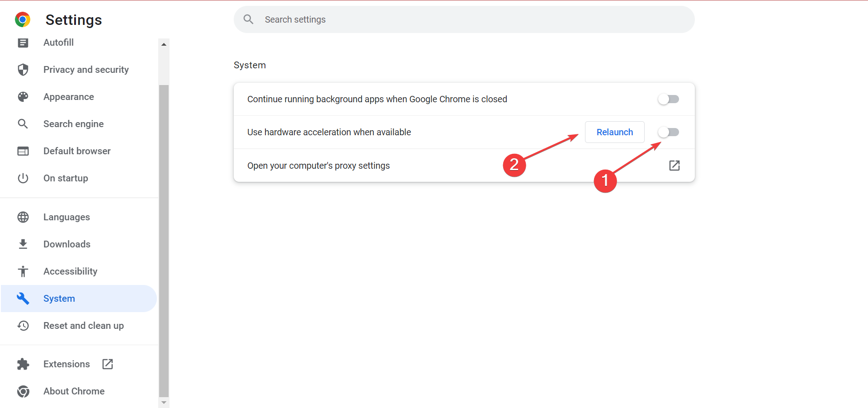This screenshot has height=408, width=868.
Task: Click the On startup power icon
Action: click(23, 178)
